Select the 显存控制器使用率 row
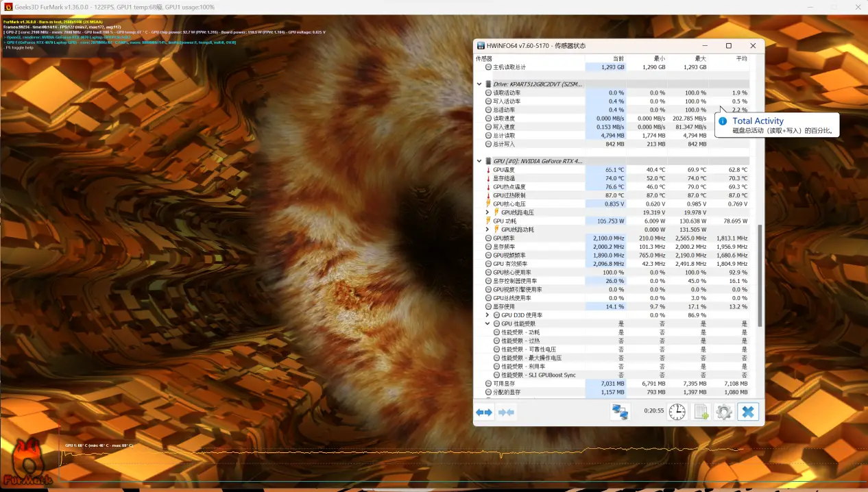Screen dimensions: 868x492 point(612,281)
